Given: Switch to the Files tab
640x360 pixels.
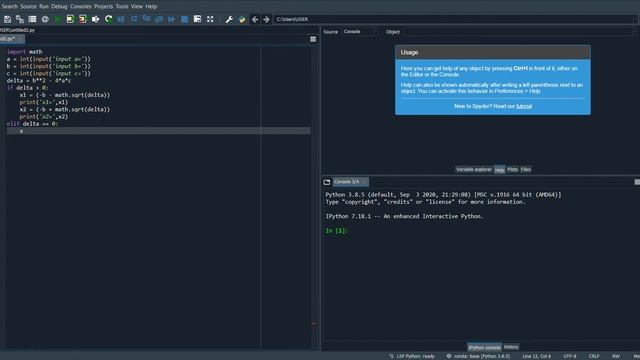Looking at the screenshot, I should pos(526,169).
